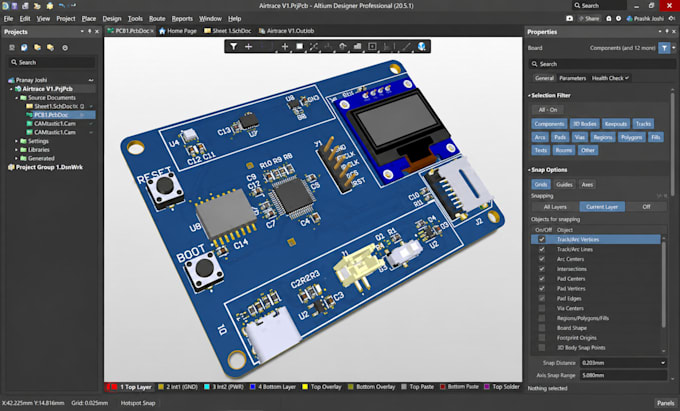Open the Reports menu
This screenshot has width=680, height=411.
coord(182,19)
